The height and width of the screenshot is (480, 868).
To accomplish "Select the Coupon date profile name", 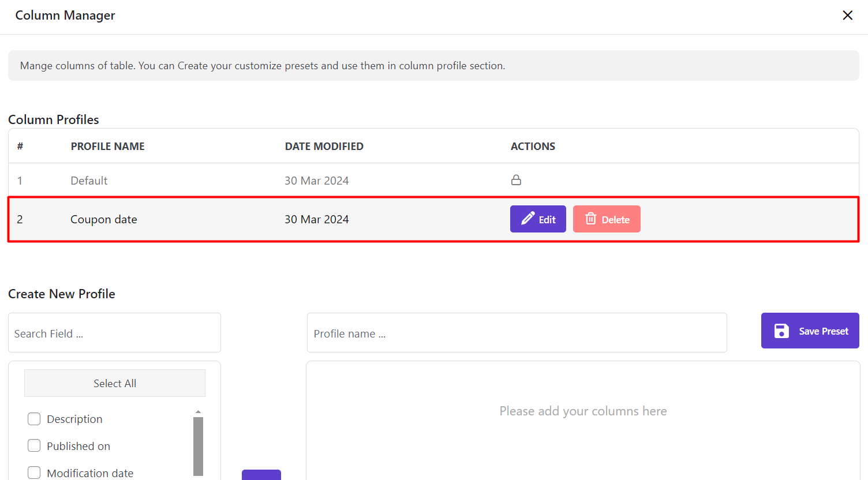I will point(104,219).
